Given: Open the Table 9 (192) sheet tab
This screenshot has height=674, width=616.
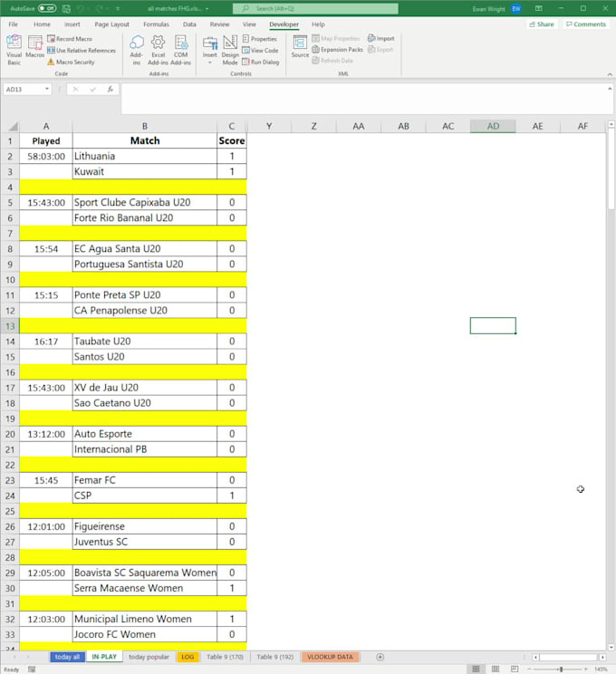Looking at the screenshot, I should [275, 657].
